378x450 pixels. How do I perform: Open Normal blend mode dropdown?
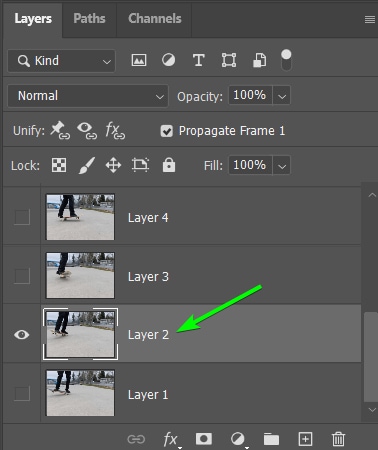coord(88,96)
